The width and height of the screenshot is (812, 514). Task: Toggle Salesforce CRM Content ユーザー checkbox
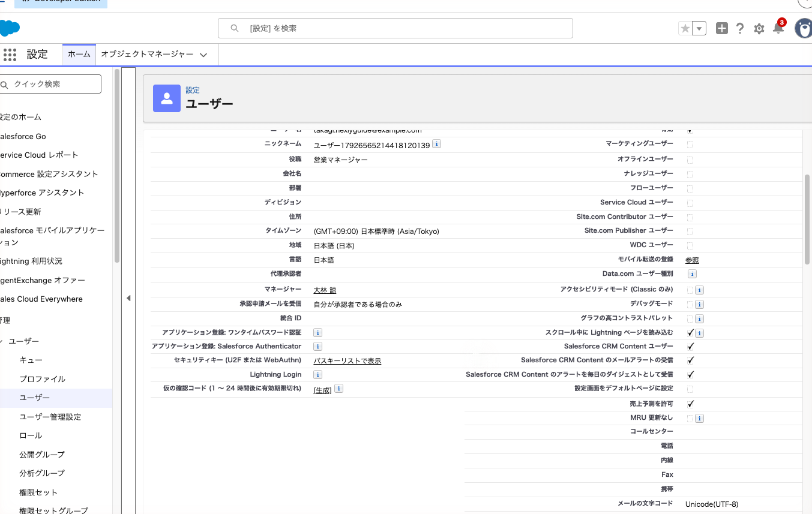coord(691,347)
